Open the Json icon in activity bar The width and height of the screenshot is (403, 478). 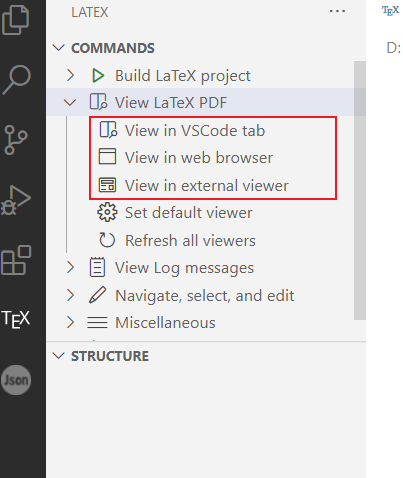click(x=16, y=380)
